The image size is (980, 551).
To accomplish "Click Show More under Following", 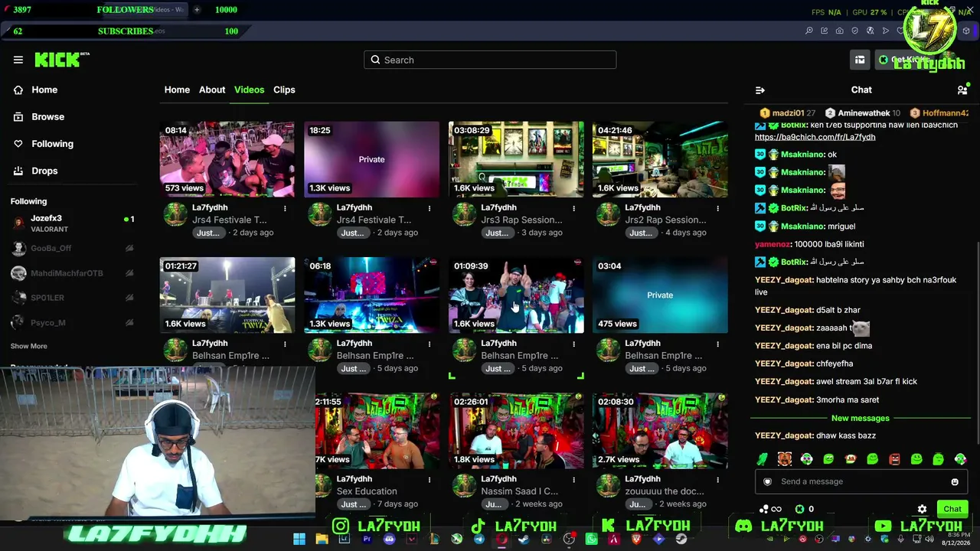I will [28, 346].
